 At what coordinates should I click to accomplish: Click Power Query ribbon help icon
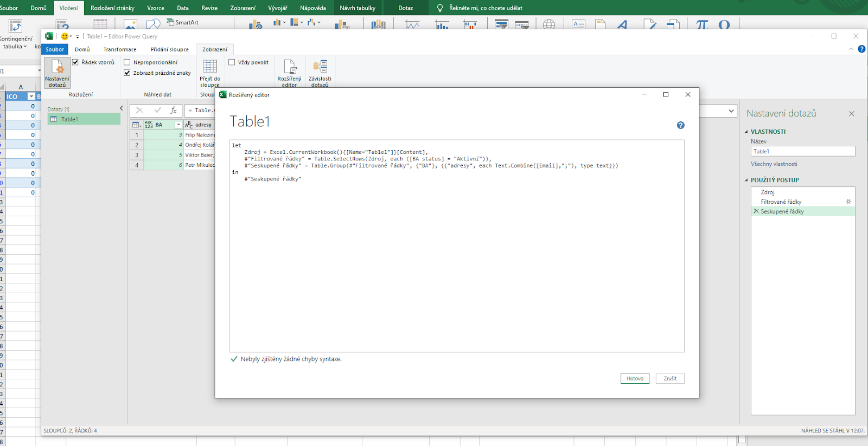point(861,49)
